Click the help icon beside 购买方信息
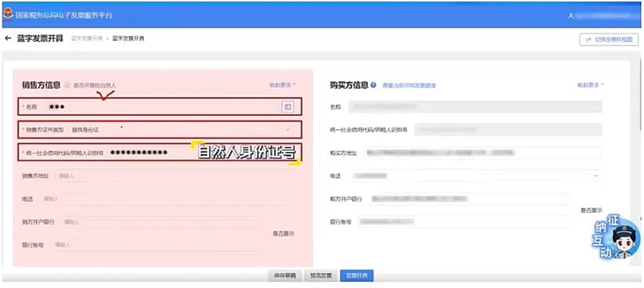The height and width of the screenshot is (288, 644). 374,85
